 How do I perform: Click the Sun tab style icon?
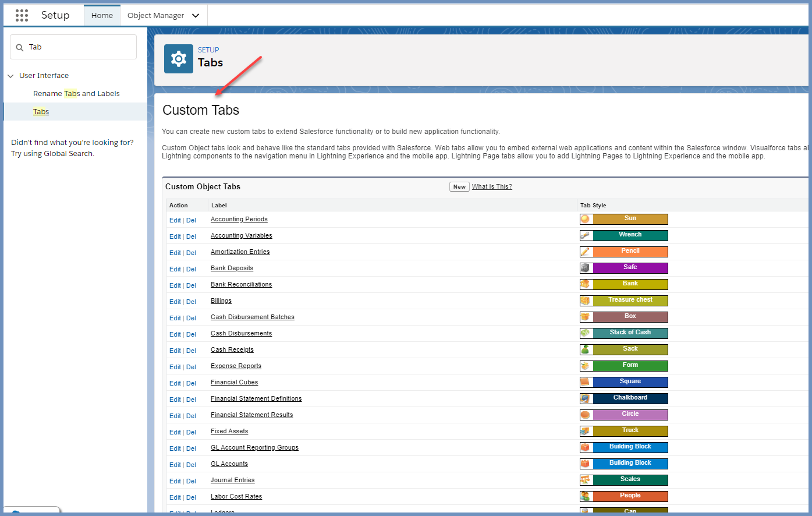(x=586, y=219)
